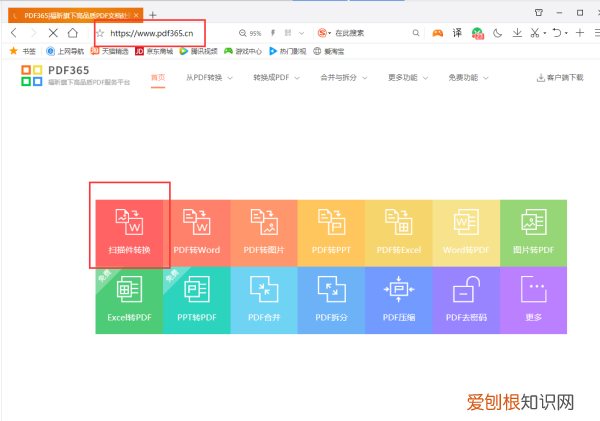600x421 pixels.
Task: Click the browser back arrow
Action: 14,33
